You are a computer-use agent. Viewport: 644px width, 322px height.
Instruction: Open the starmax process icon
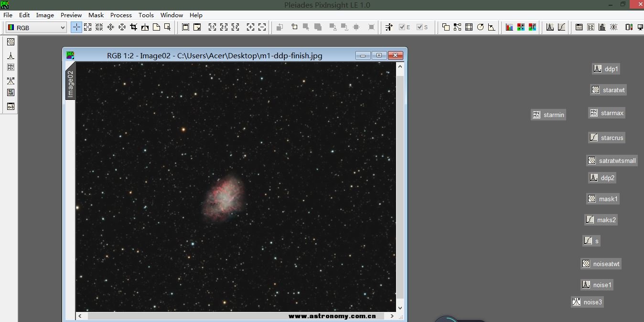607,113
